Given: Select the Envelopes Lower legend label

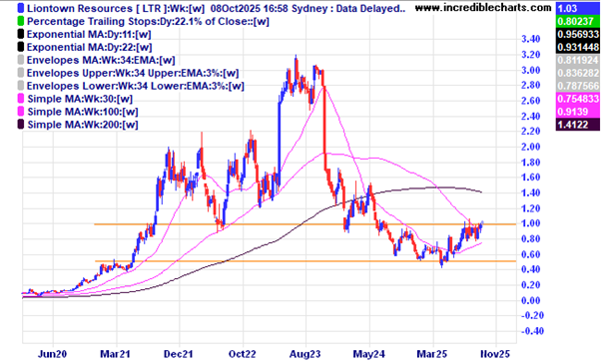Looking at the screenshot, I should point(136,86).
